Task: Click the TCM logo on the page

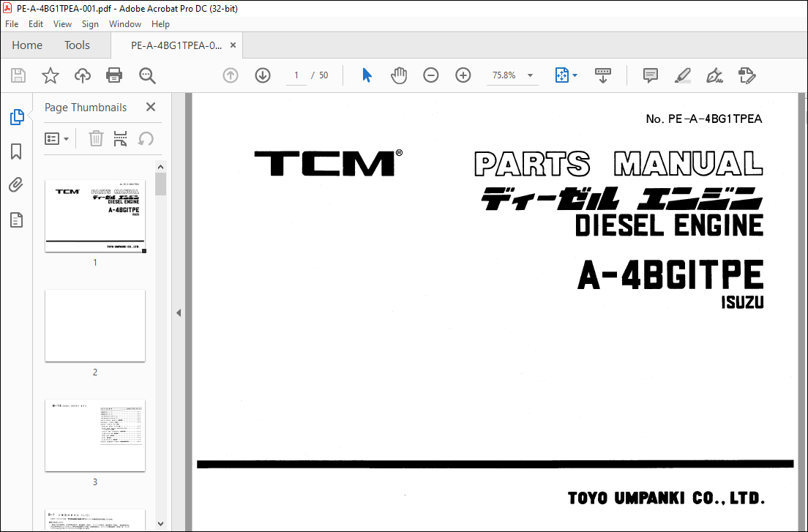Action: point(328,162)
